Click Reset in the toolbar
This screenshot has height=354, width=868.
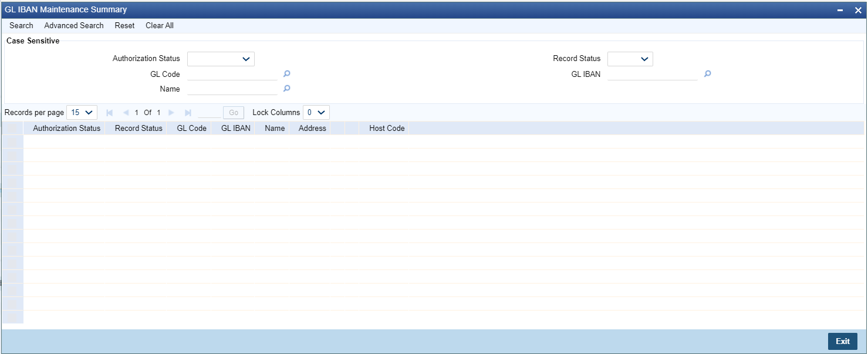(124, 26)
